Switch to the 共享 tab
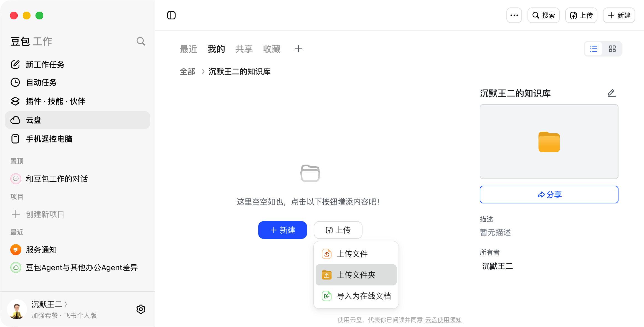The width and height of the screenshot is (644, 327). click(244, 49)
